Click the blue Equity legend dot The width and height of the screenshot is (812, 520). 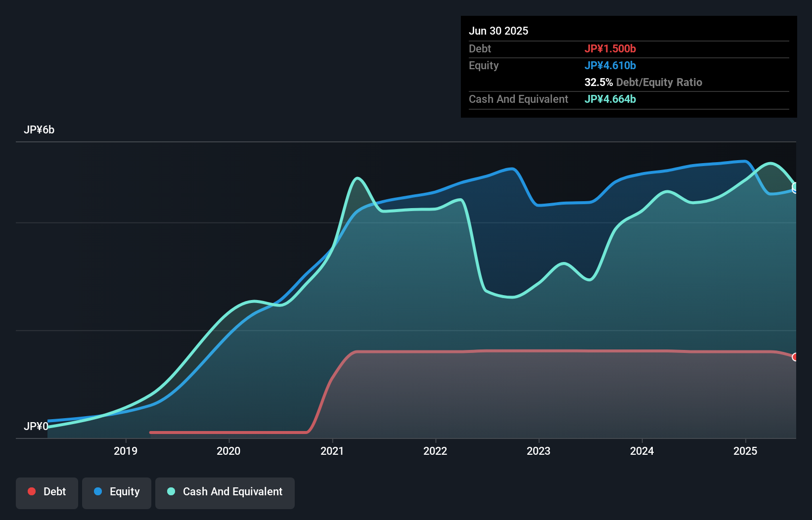tap(99, 492)
